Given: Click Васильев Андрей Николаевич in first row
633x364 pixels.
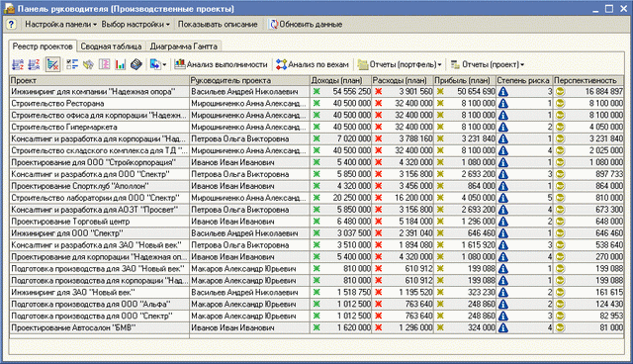Looking at the screenshot, I should [x=244, y=92].
